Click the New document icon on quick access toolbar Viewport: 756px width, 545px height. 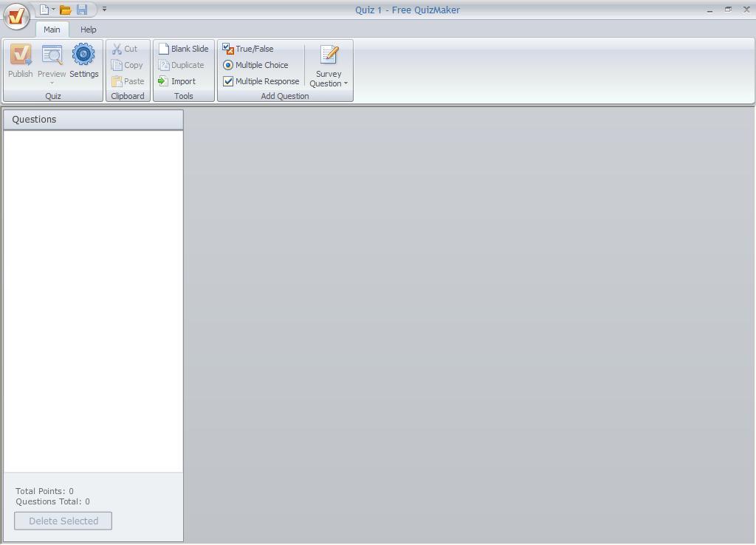pos(44,9)
